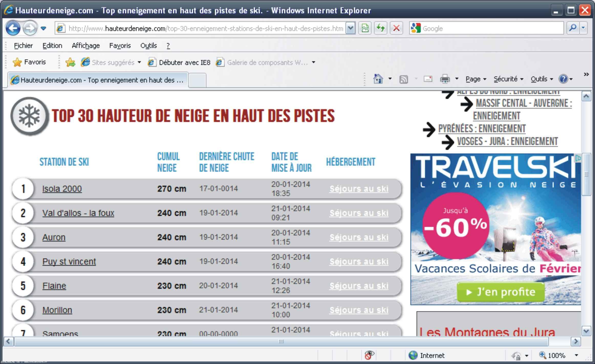This screenshot has width=595, height=364.
Task: Click vertical scrollbar down arrow
Action: click(x=586, y=331)
